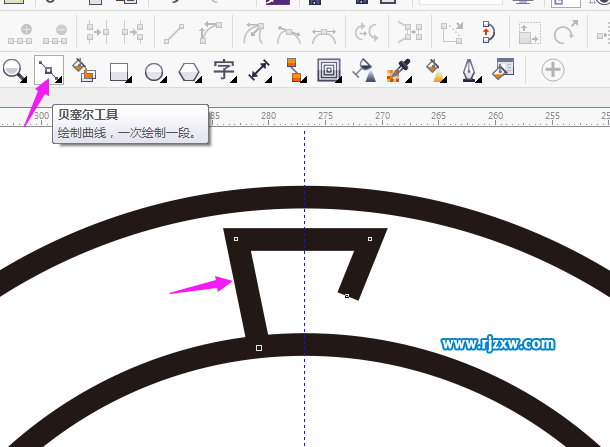Click the Extract Subpath icon
Viewport: 610px width, 447px height.
410,32
